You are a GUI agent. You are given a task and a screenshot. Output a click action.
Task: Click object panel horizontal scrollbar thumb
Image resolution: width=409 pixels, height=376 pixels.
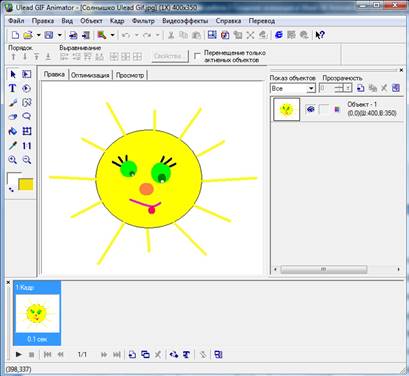pos(323,269)
